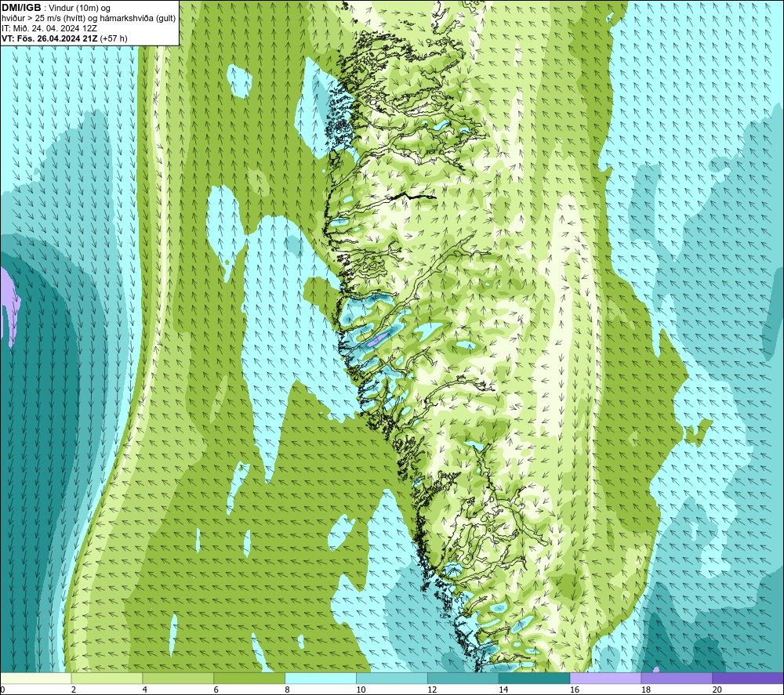Click the dark purple swatch above 20 m/s

coord(748,678)
